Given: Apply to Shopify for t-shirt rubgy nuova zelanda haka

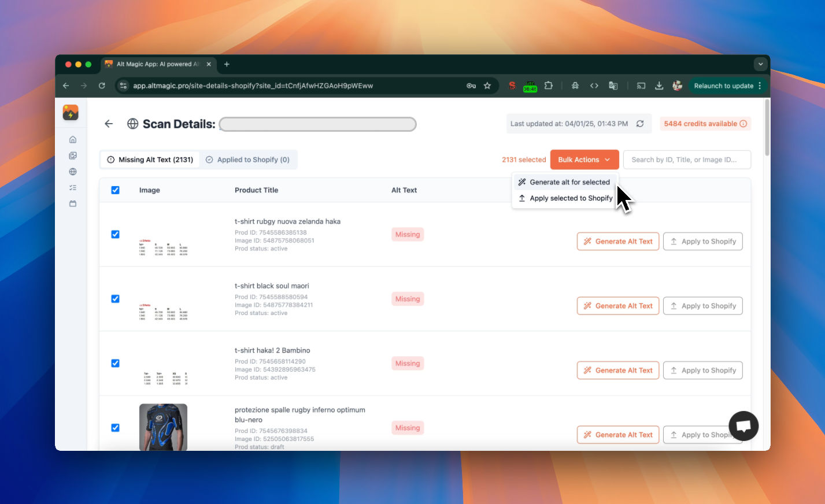Looking at the screenshot, I should pyautogui.click(x=703, y=242).
